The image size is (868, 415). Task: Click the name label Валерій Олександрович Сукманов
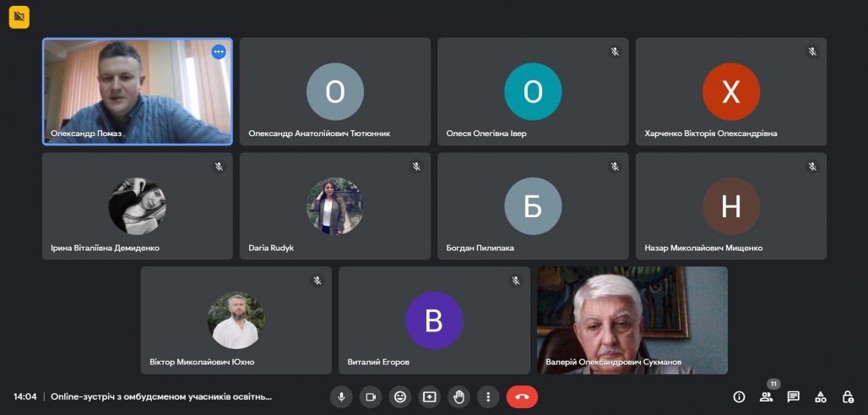[613, 363]
